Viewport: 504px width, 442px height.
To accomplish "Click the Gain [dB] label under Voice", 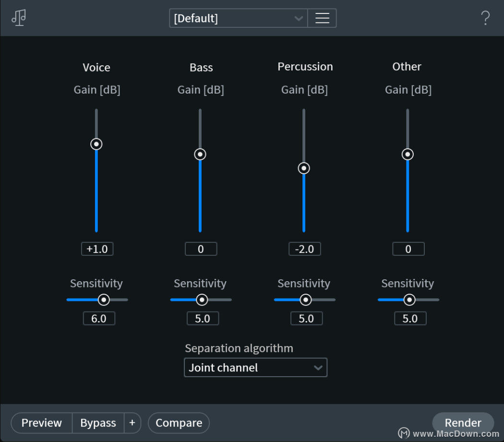I will (97, 90).
